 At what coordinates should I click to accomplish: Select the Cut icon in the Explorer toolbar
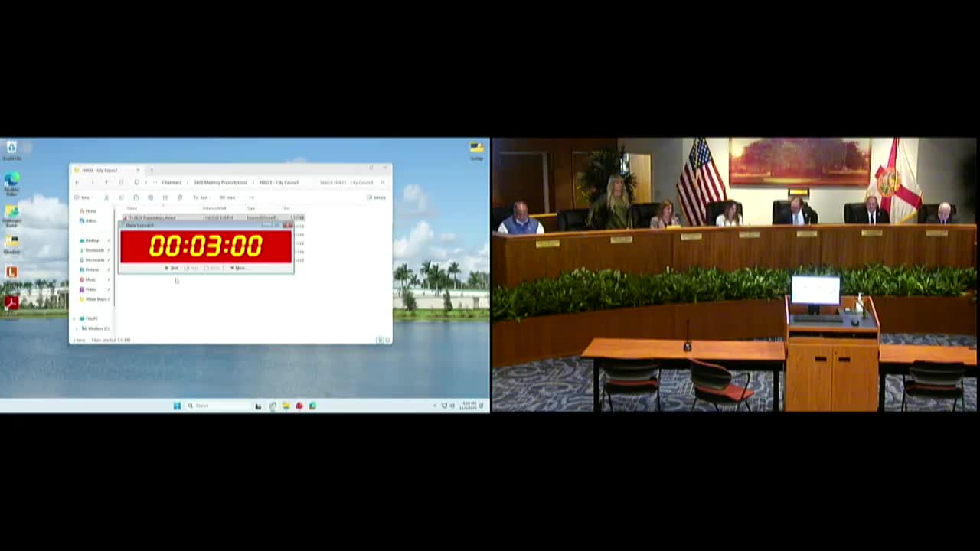[106, 197]
